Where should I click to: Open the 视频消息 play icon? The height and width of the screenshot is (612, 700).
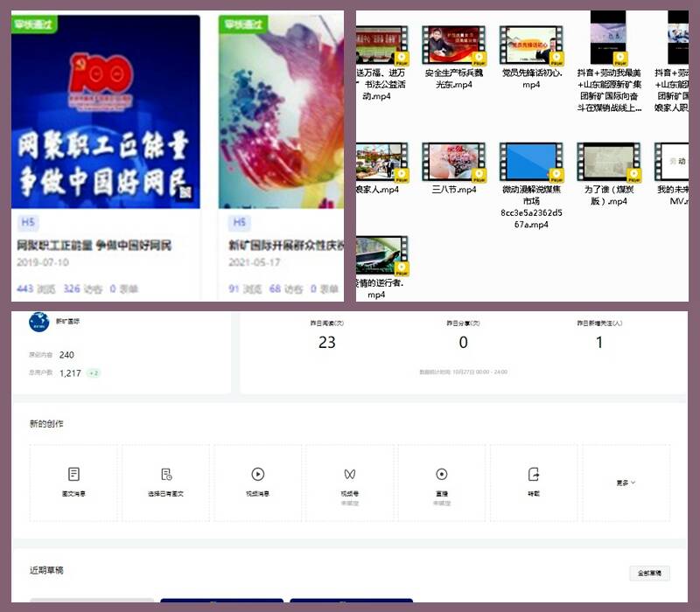click(258, 474)
